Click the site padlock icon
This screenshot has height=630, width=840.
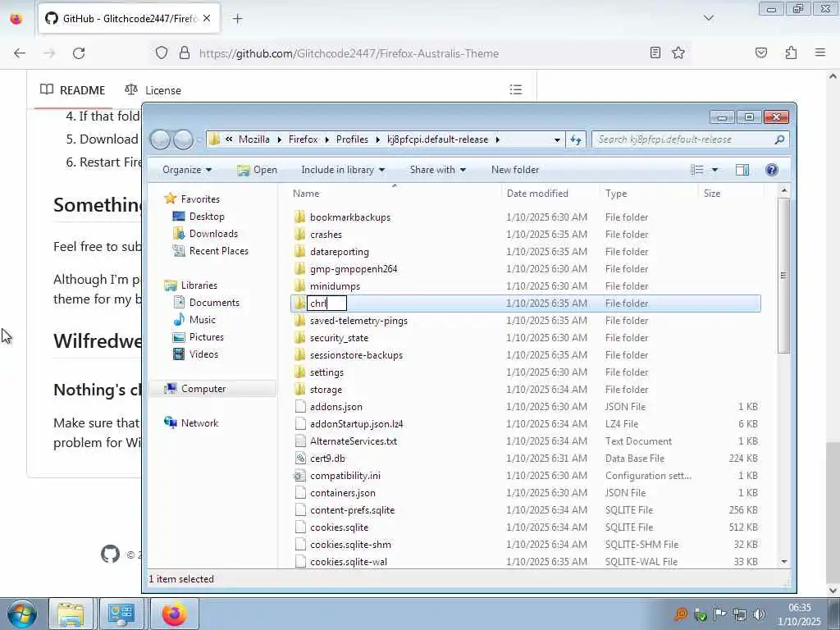click(x=185, y=52)
